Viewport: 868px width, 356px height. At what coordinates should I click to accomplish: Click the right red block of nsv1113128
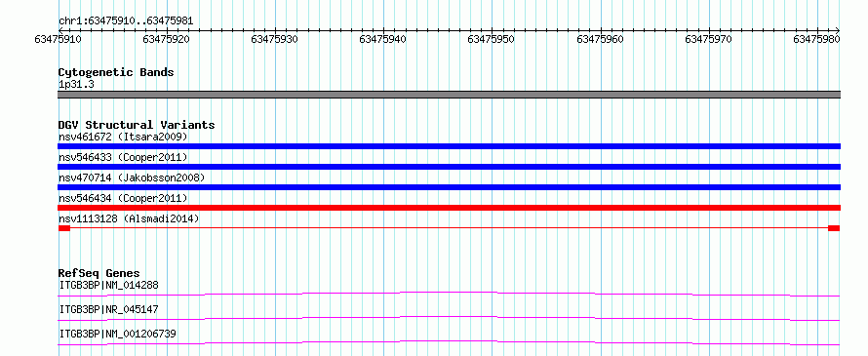click(834, 228)
